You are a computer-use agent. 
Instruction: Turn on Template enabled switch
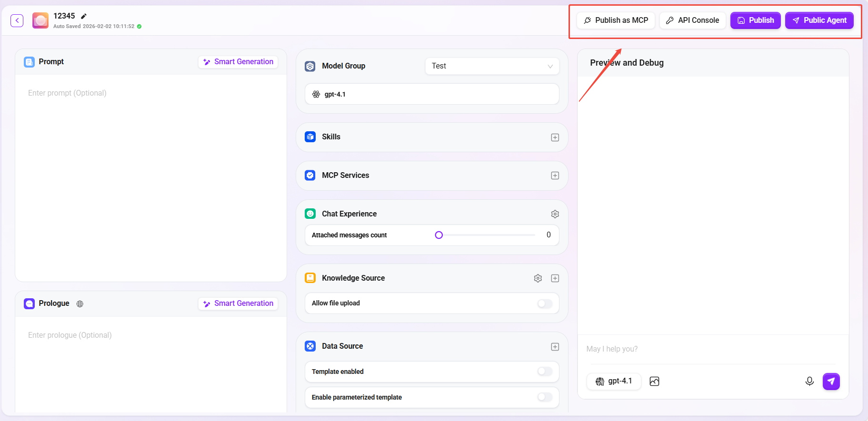click(545, 372)
